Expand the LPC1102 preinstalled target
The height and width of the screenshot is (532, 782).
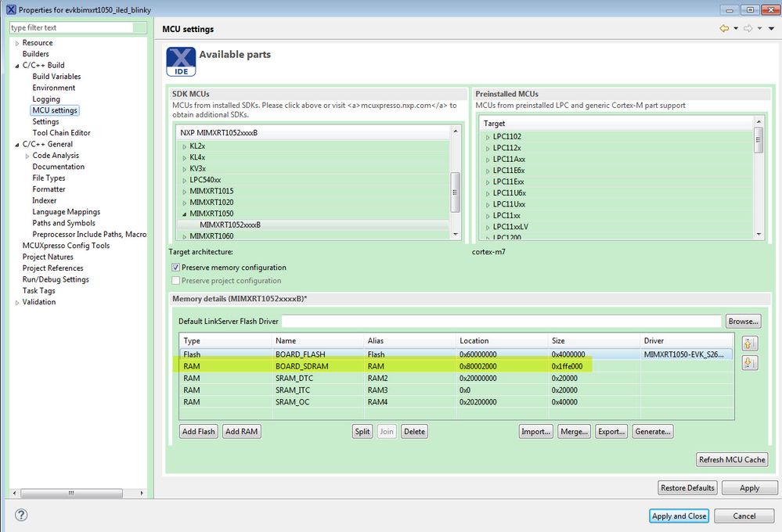pyautogui.click(x=488, y=137)
